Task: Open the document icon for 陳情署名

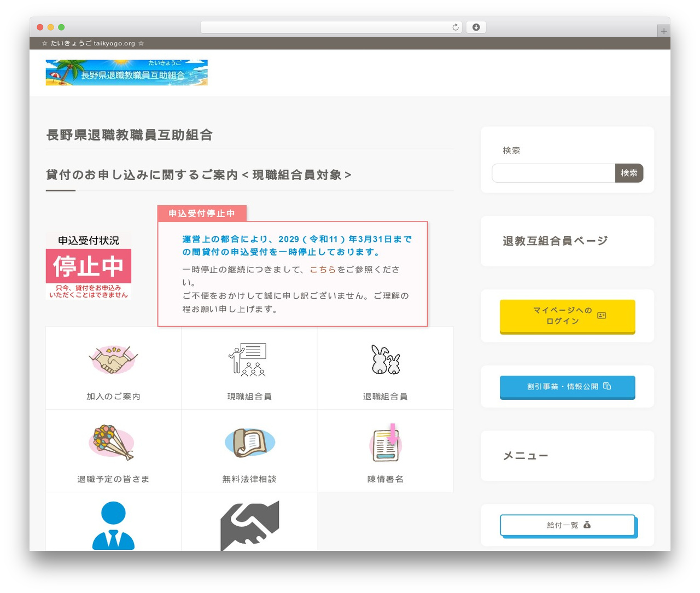Action: tap(386, 442)
